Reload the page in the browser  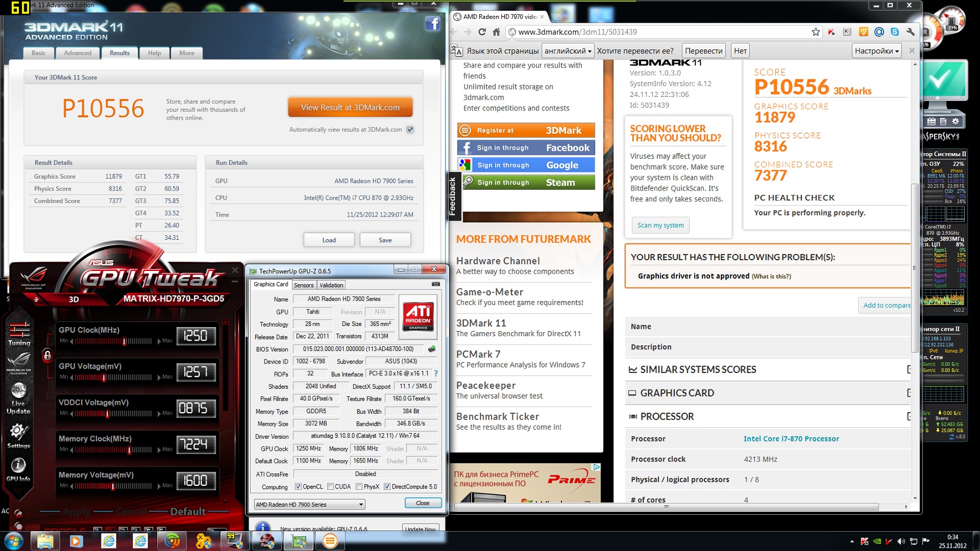(482, 32)
